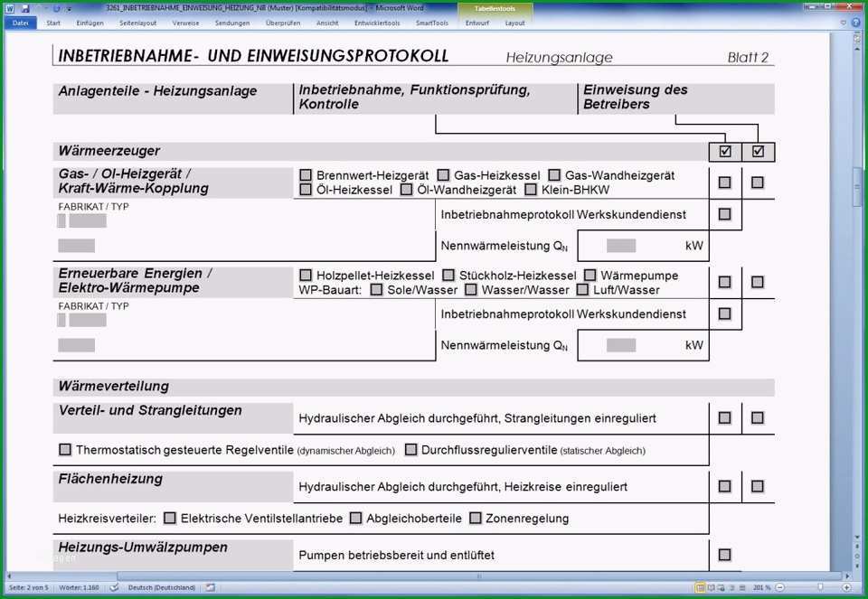
Task: Switch to Web Layout view icon
Action: pos(722,587)
